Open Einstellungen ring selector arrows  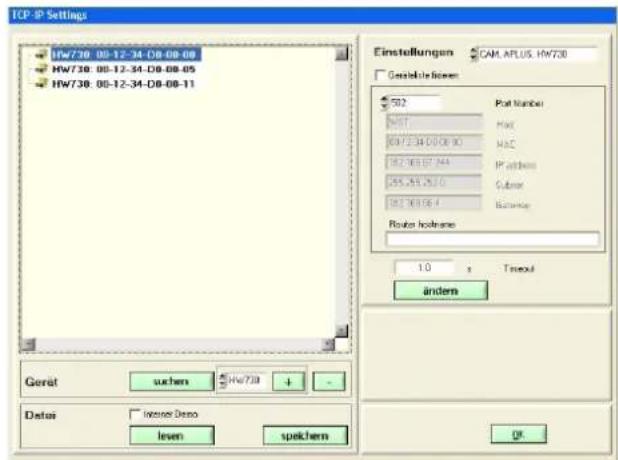tap(473, 54)
